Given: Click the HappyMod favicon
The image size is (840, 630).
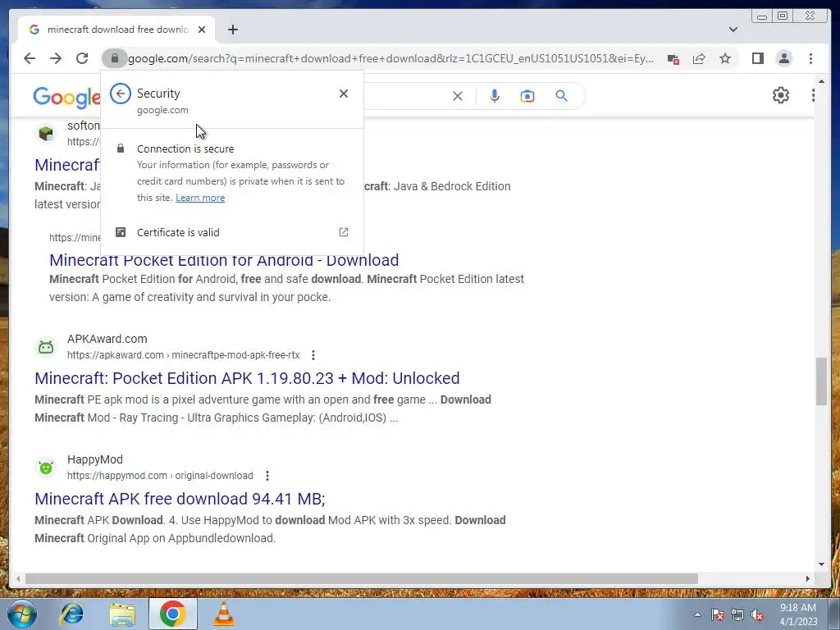Looking at the screenshot, I should (46, 468).
